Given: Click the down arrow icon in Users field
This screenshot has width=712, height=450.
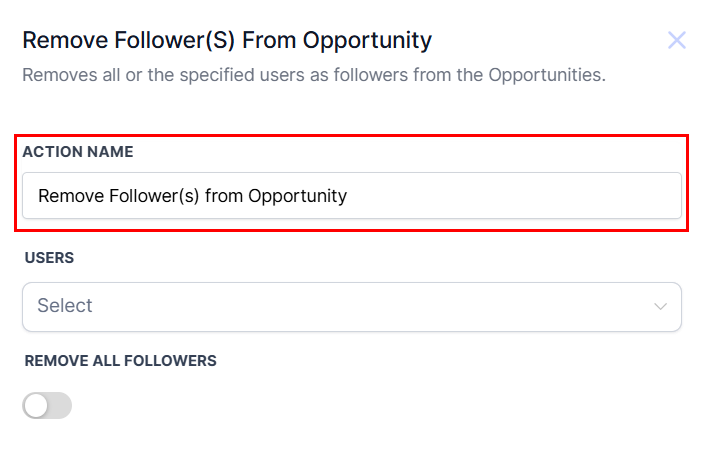Looking at the screenshot, I should pyautogui.click(x=660, y=306).
